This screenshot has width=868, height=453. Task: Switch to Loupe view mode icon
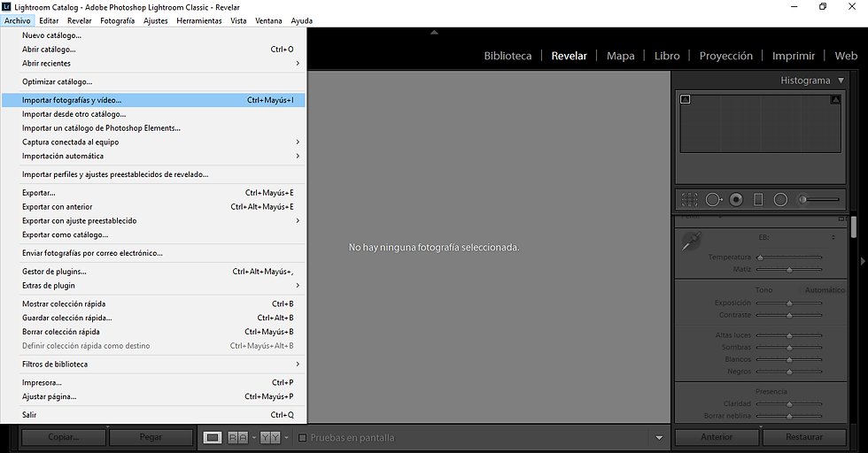click(212, 437)
